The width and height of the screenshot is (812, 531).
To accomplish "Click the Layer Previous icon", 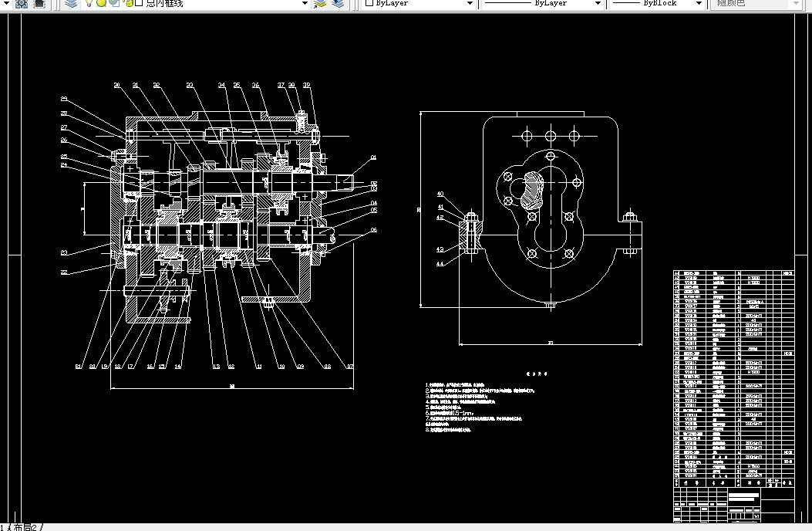I will pos(338,4).
